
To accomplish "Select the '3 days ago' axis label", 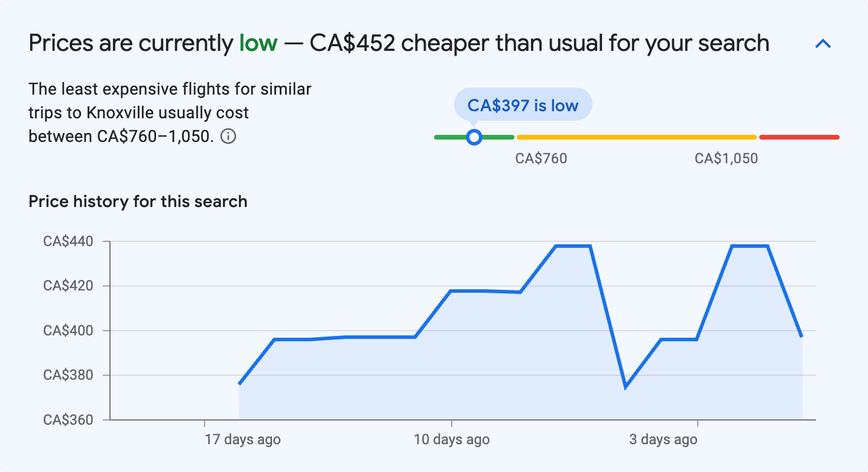I will click(x=662, y=439).
